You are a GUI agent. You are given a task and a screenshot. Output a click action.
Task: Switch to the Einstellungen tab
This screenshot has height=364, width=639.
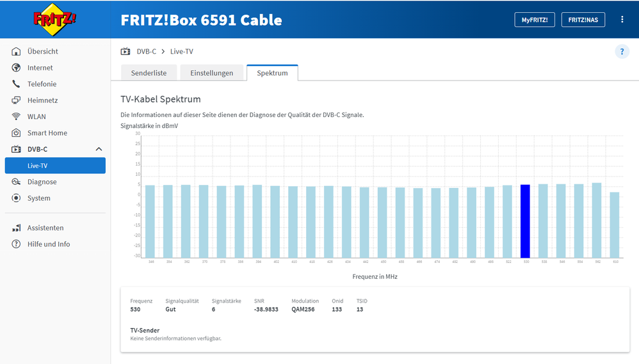[x=211, y=73]
